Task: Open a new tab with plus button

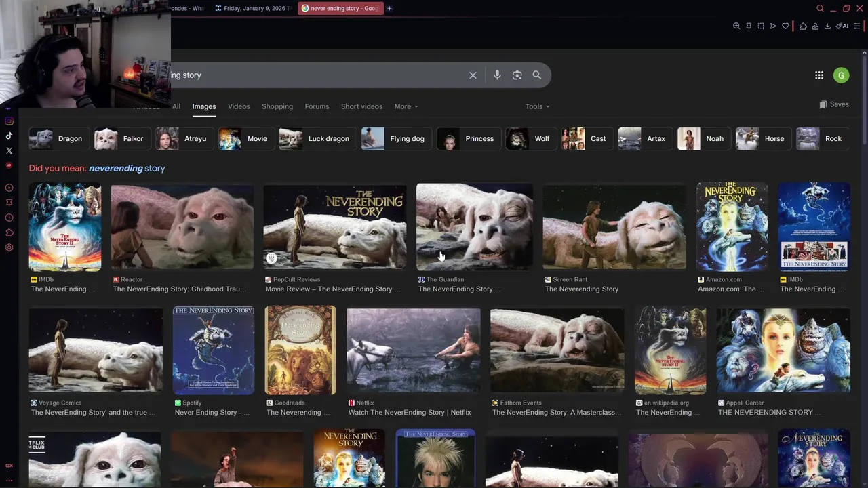Action: [x=389, y=8]
